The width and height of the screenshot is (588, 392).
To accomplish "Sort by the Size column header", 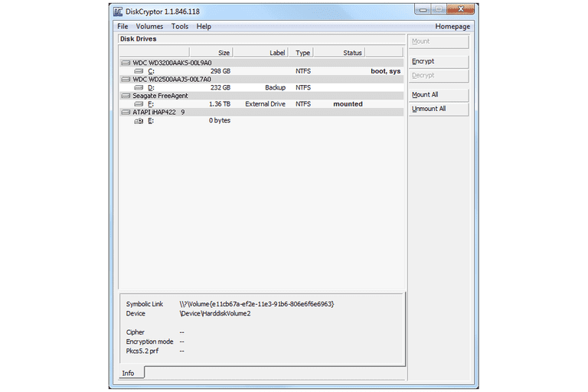I will pyautogui.click(x=211, y=53).
